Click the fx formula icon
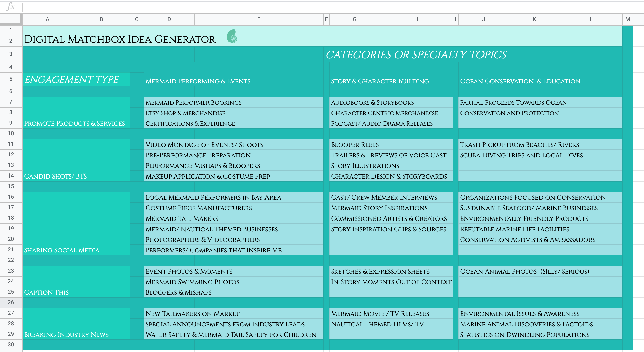The height and width of the screenshot is (352, 644). pos(11,6)
